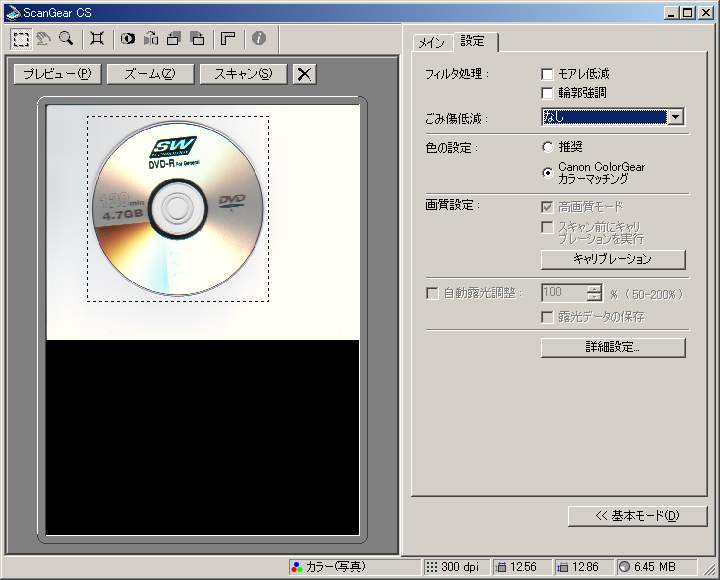Choose the magnifying glass zoom tool

(66, 39)
